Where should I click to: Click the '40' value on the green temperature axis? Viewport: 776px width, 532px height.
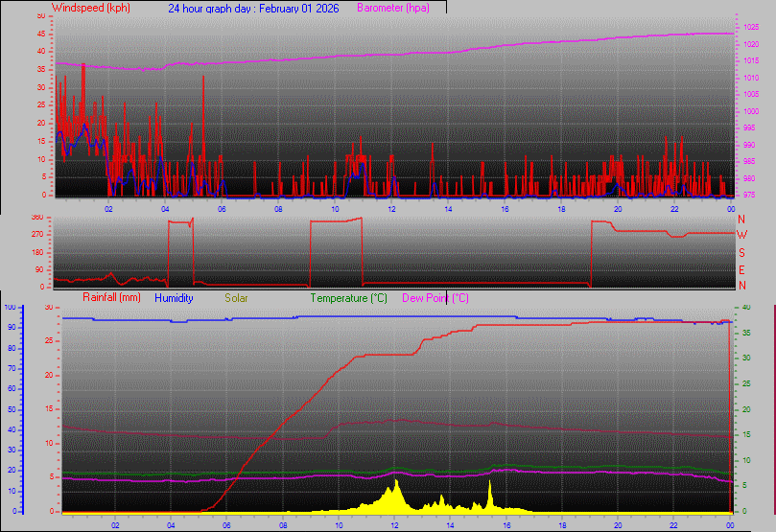[x=746, y=308]
